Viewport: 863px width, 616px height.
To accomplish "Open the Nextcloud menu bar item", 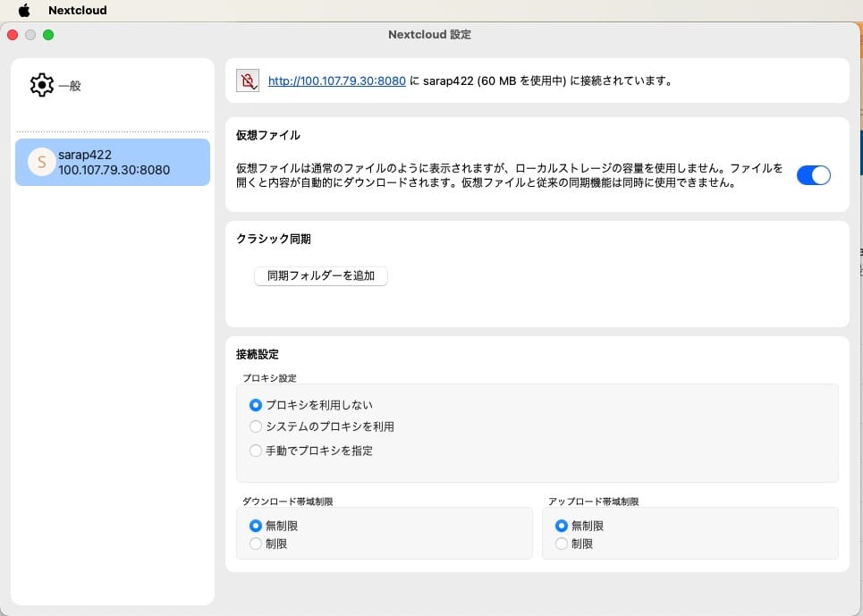I will [78, 10].
